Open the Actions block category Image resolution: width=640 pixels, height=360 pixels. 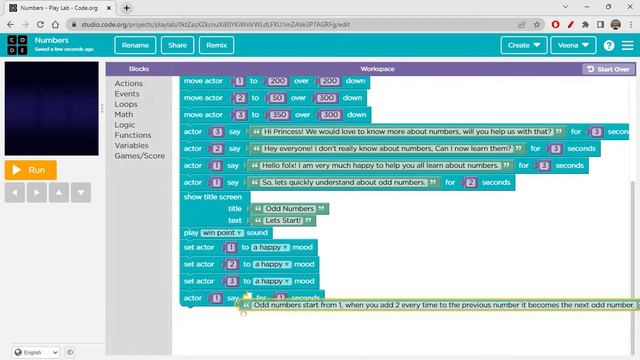[129, 83]
